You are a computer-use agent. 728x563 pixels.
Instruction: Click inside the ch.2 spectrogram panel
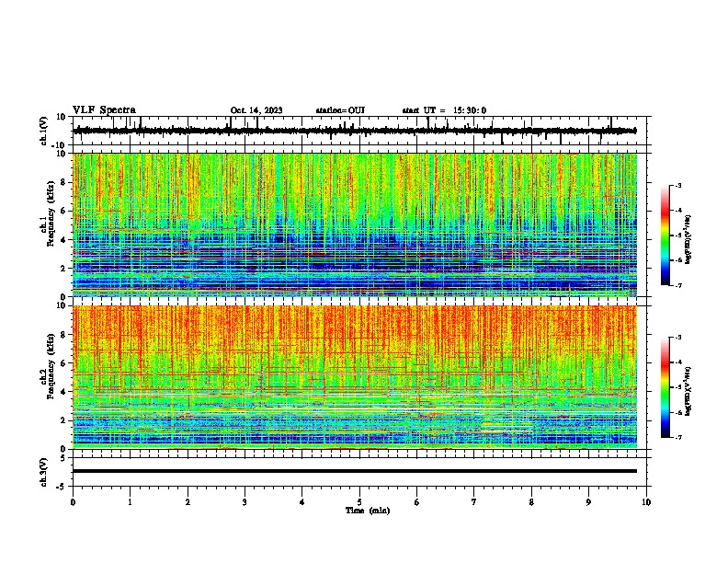pyautogui.click(x=355, y=377)
